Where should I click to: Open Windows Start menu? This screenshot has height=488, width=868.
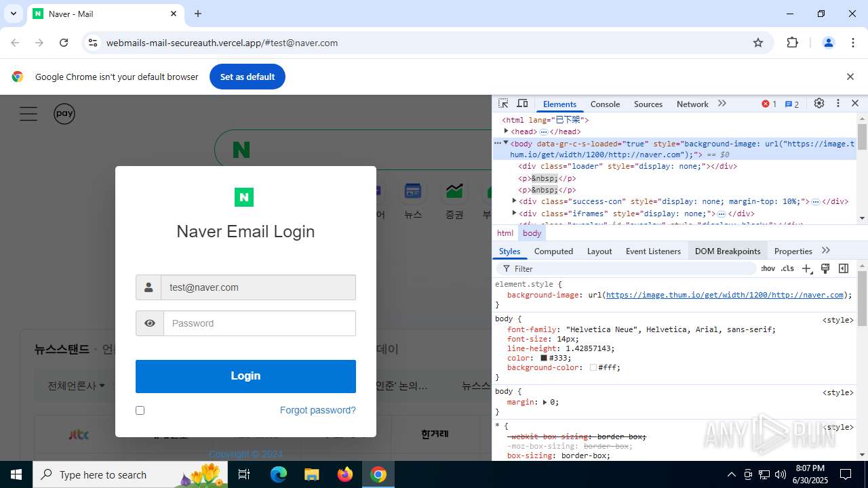16,474
